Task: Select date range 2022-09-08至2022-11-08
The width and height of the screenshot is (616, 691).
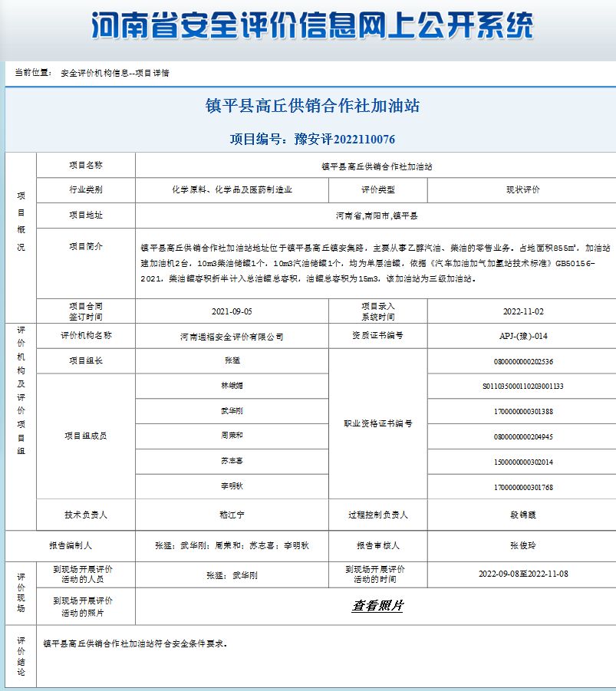Action: [523, 574]
